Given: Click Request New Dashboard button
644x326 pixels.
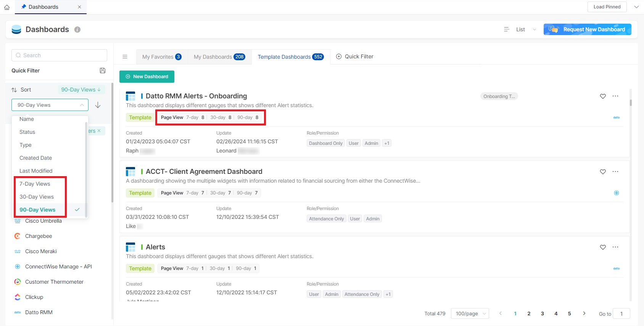Looking at the screenshot, I should click(587, 29).
